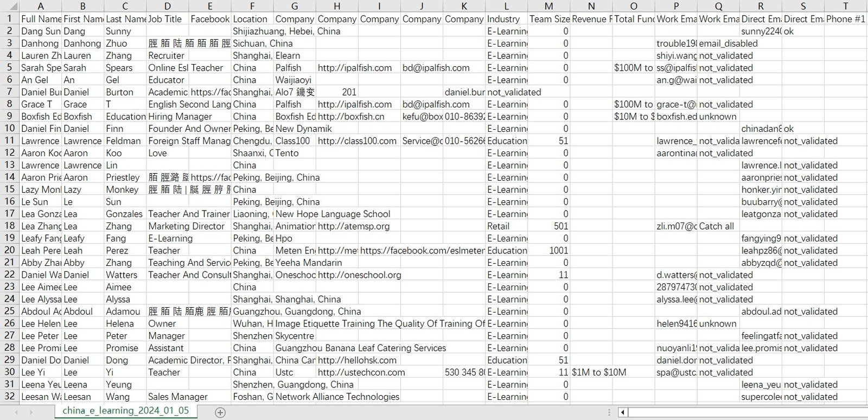
Task: Select row 32 header
Action: point(9,396)
